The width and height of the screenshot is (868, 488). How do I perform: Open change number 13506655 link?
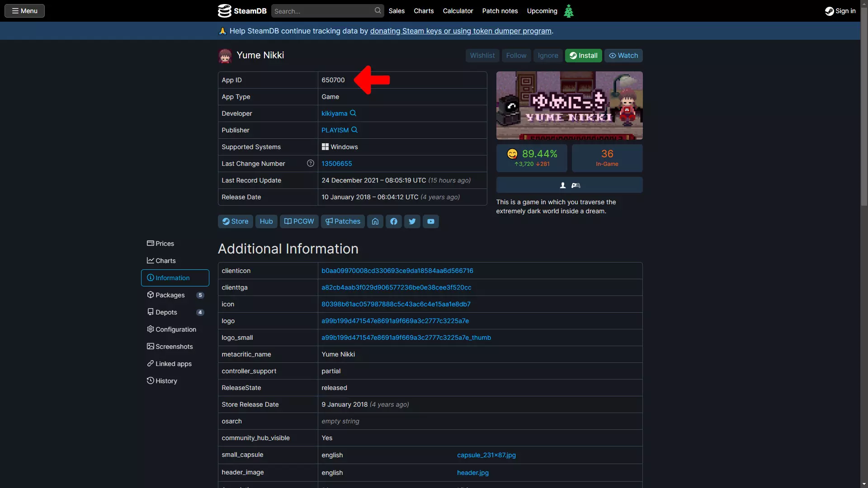point(337,164)
